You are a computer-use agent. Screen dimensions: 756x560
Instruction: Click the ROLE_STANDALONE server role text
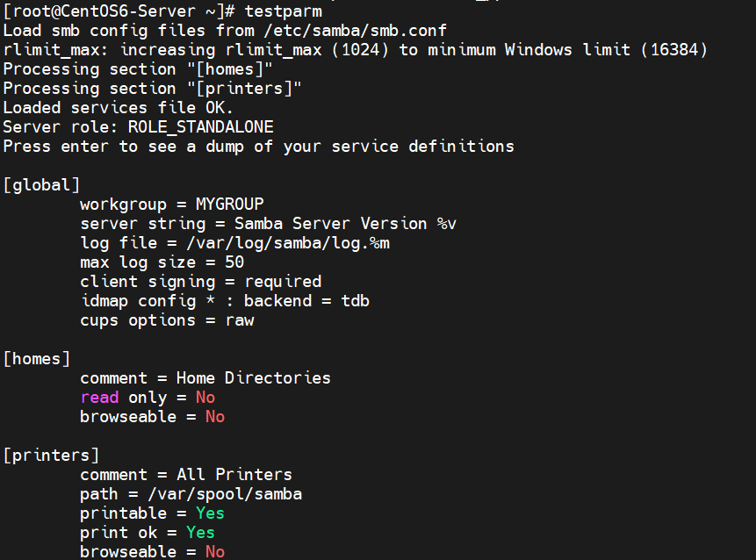[x=200, y=127]
